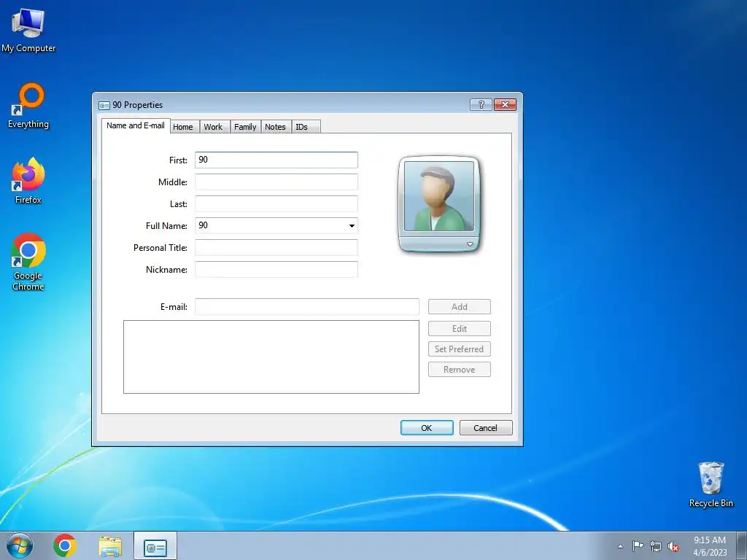Click the e-mail address list box
The height and width of the screenshot is (560, 747).
pos(271,357)
